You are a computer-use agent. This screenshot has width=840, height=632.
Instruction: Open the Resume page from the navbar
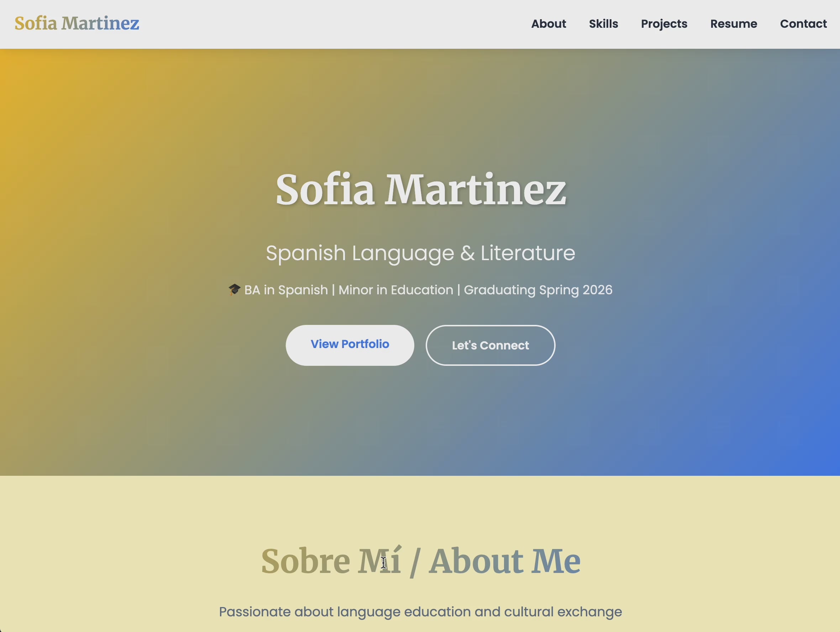(733, 23)
